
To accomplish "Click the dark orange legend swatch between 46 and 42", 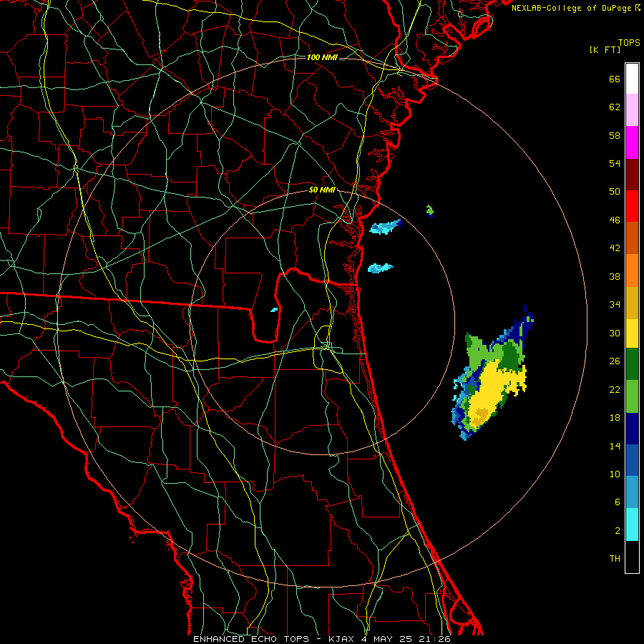I will pos(632,238).
